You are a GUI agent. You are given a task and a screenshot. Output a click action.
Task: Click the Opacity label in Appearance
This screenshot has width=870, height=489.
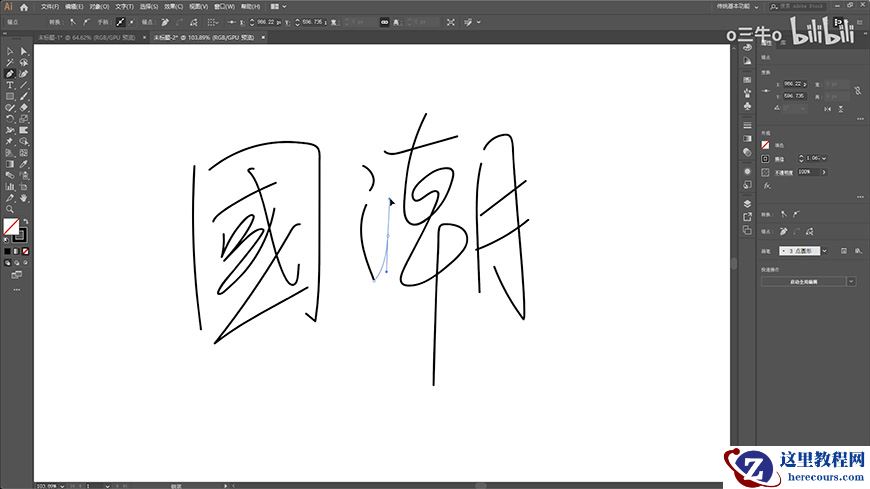point(784,173)
